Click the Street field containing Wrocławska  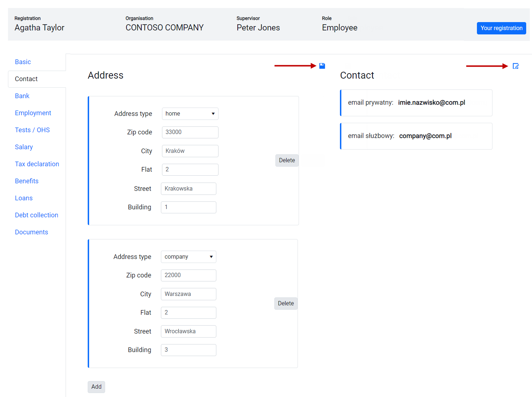pos(188,331)
